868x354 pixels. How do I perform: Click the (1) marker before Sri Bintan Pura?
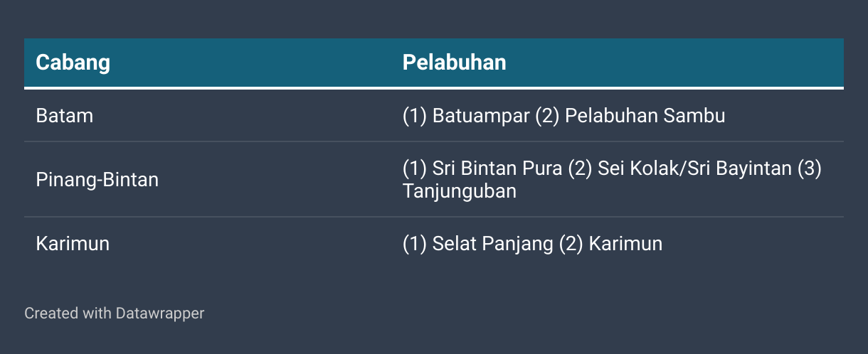(415, 169)
